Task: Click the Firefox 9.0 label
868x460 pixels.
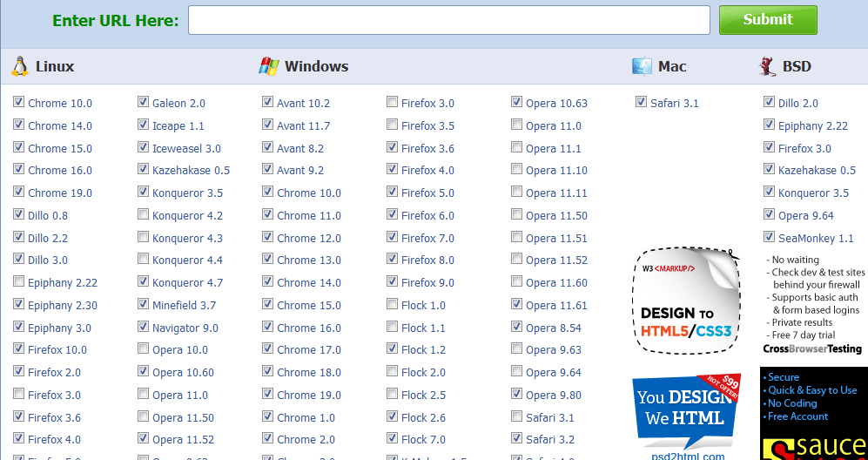Action: click(x=428, y=282)
